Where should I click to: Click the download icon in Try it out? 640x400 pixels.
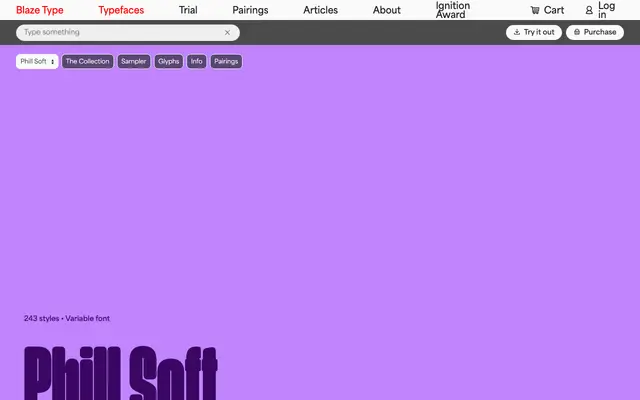[x=517, y=32]
